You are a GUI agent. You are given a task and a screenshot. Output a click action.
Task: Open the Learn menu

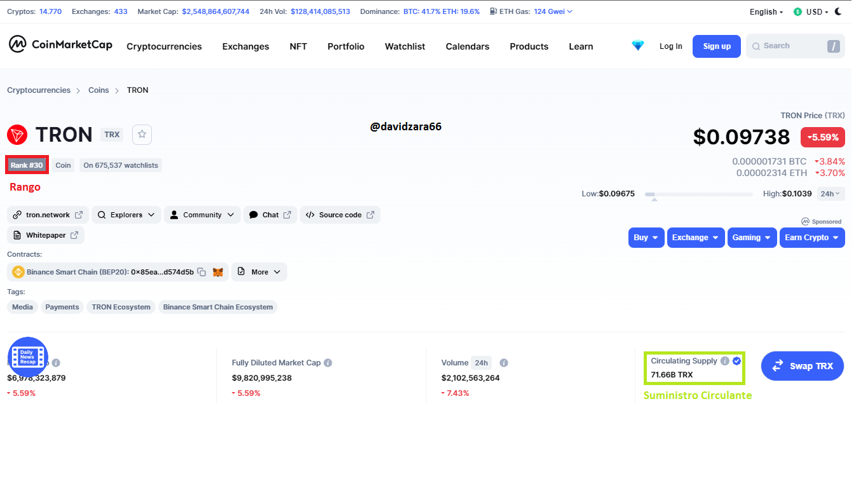pyautogui.click(x=581, y=46)
